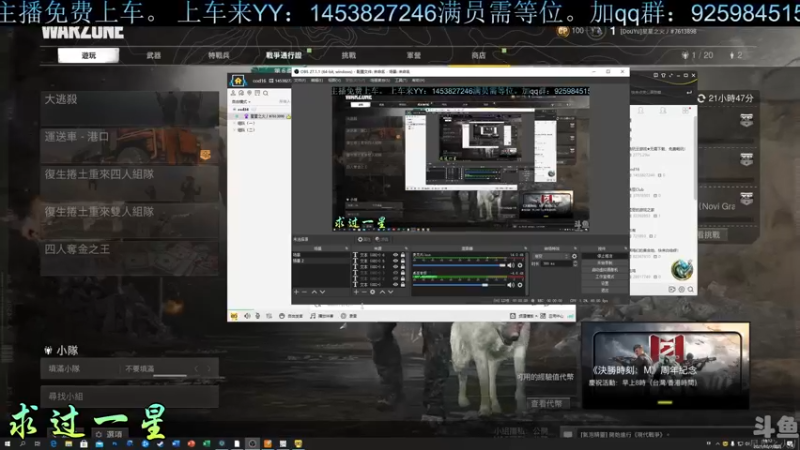Viewport: 800px width, 450px height.
Task: Click 決勝時刻 anniversary banner thumbnail
Action: 665,365
